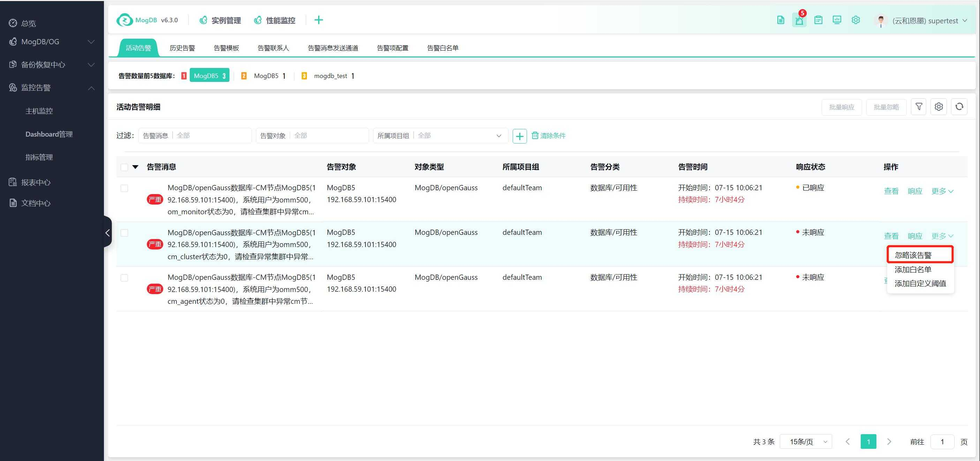Click 严重 badge on cm_cluster alarm row

155,244
